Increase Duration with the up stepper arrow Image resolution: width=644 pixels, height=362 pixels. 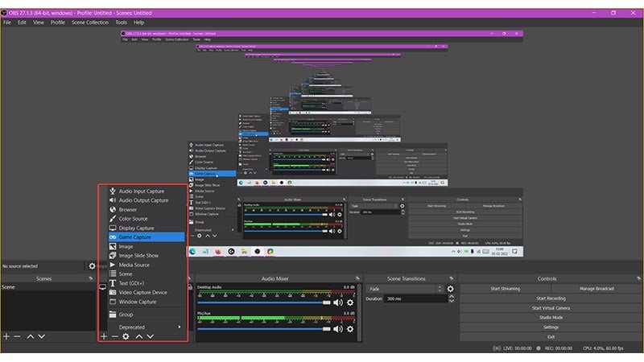pyautogui.click(x=452, y=297)
